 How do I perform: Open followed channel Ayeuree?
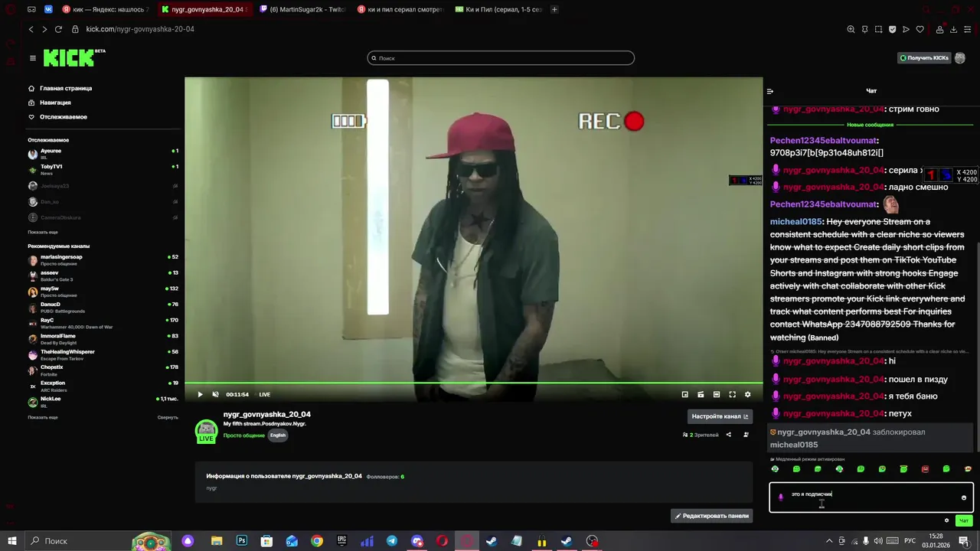(x=103, y=154)
